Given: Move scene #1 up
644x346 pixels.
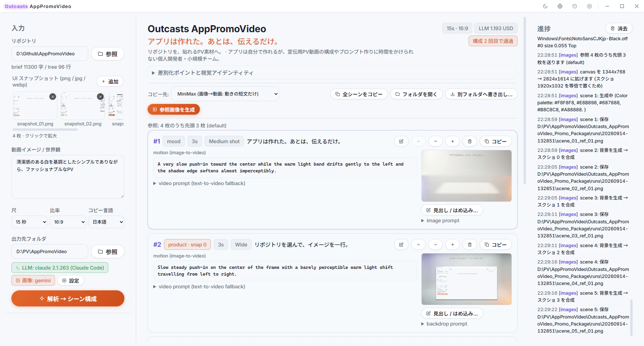Looking at the screenshot, I should pos(418,141).
